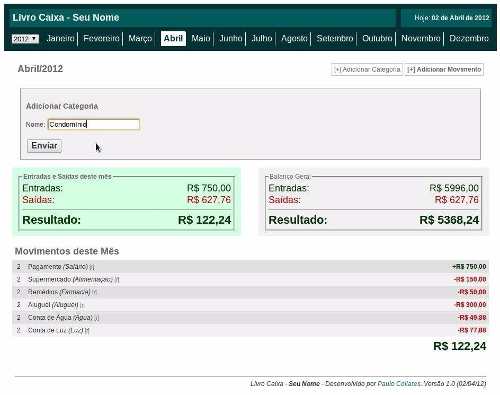
Task: Open the 2012 year dropdown
Action: (x=25, y=39)
